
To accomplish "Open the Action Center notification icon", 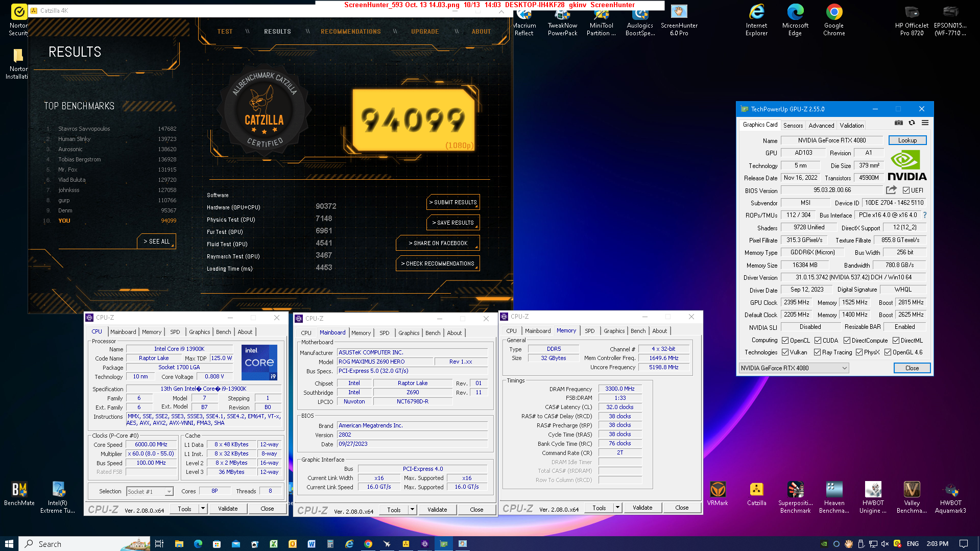I will click(964, 544).
